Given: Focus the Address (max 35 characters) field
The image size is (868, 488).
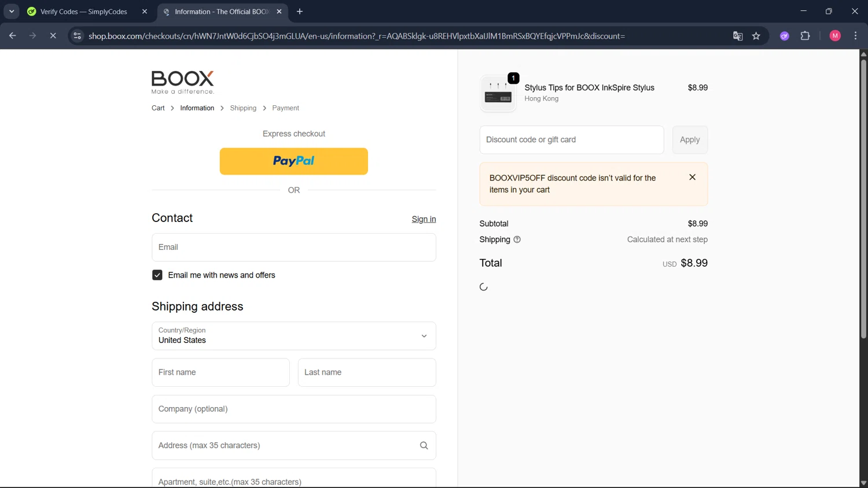Looking at the screenshot, I should [294, 445].
